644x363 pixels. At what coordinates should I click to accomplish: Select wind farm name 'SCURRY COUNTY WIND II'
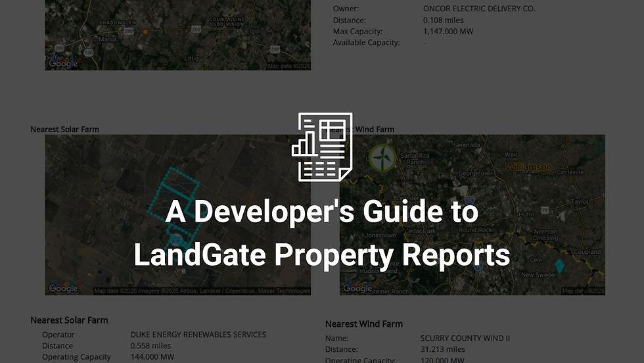tap(465, 338)
